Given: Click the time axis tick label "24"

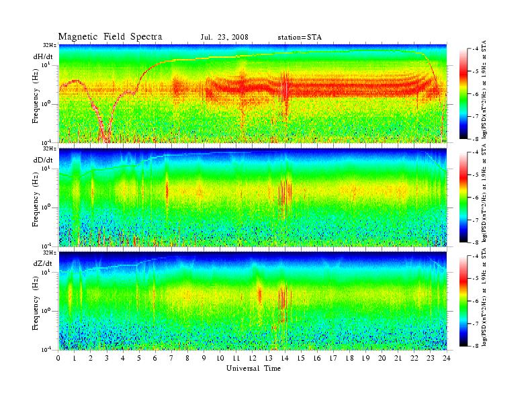Looking at the screenshot, I should [447, 358].
